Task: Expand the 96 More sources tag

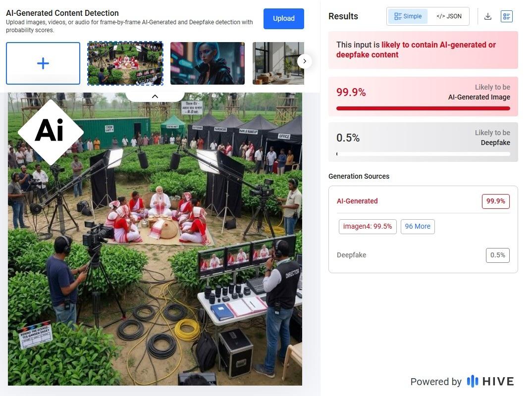Action: tap(418, 227)
